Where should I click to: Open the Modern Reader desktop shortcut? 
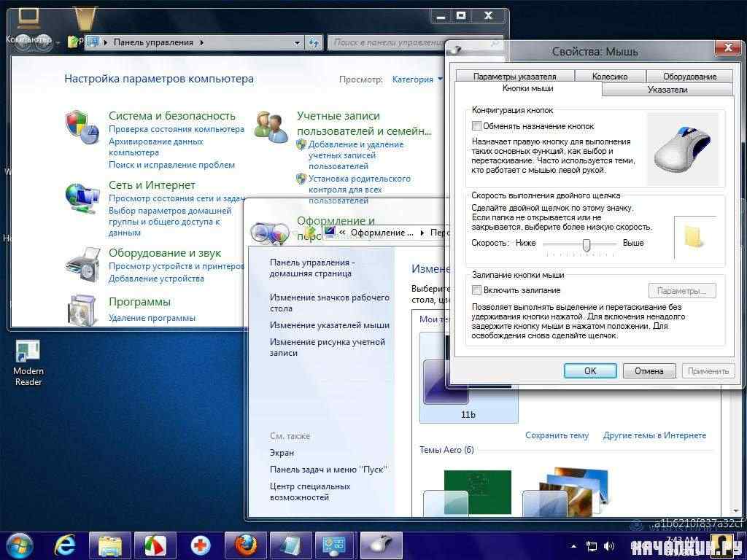pyautogui.click(x=28, y=363)
